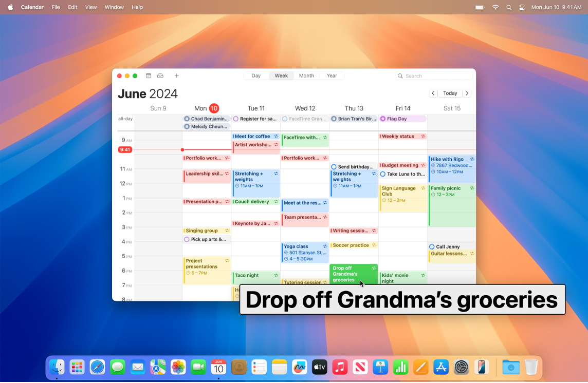
Task: Open Spotlight search in the menu bar
Action: (508, 7)
